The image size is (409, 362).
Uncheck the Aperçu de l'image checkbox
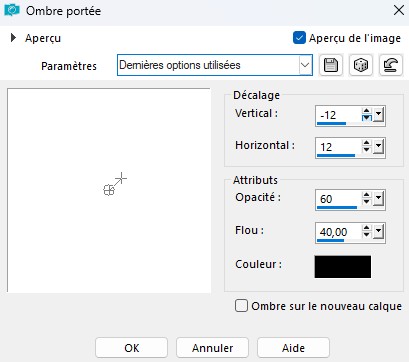click(299, 38)
